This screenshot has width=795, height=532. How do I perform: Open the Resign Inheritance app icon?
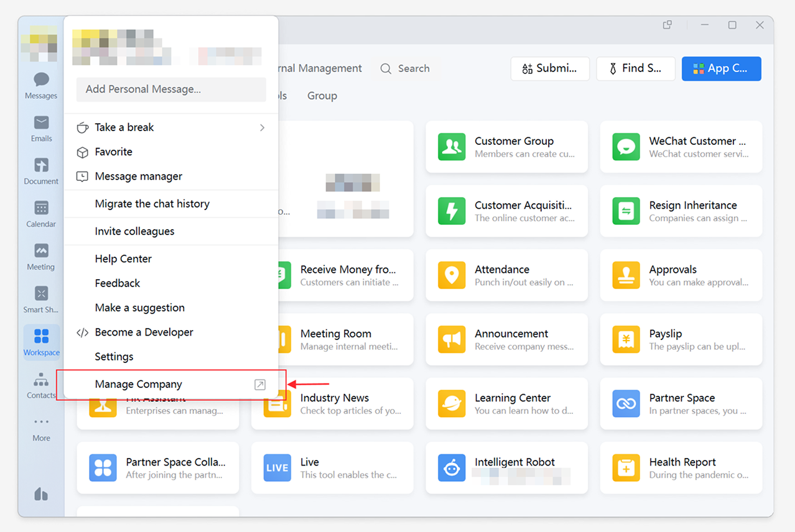[x=626, y=211]
